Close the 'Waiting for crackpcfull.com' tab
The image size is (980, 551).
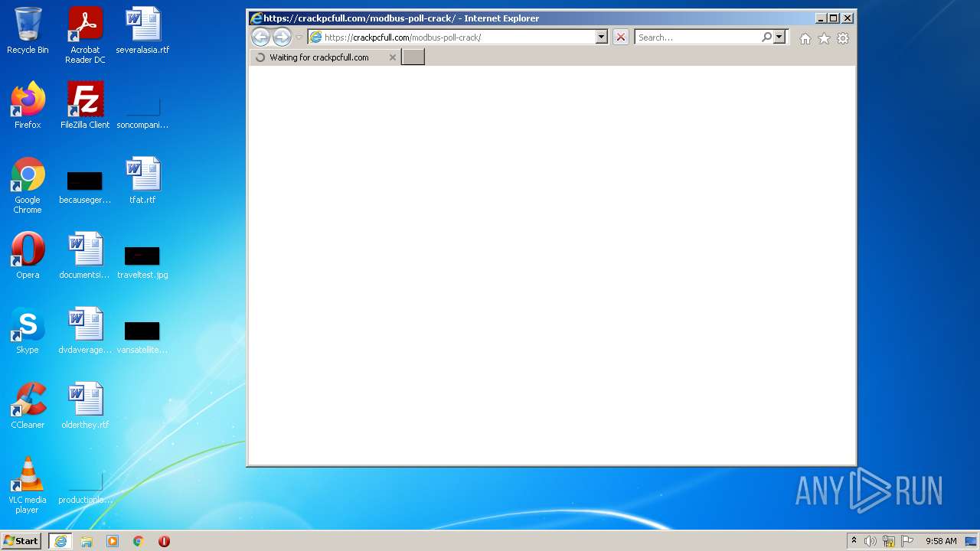(393, 57)
